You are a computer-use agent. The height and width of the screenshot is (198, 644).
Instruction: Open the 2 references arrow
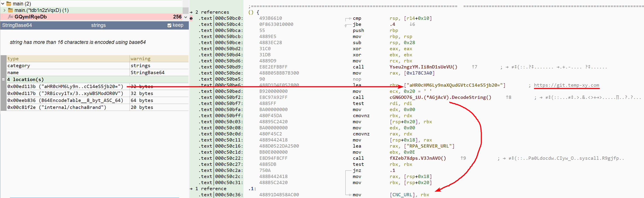tap(191, 12)
